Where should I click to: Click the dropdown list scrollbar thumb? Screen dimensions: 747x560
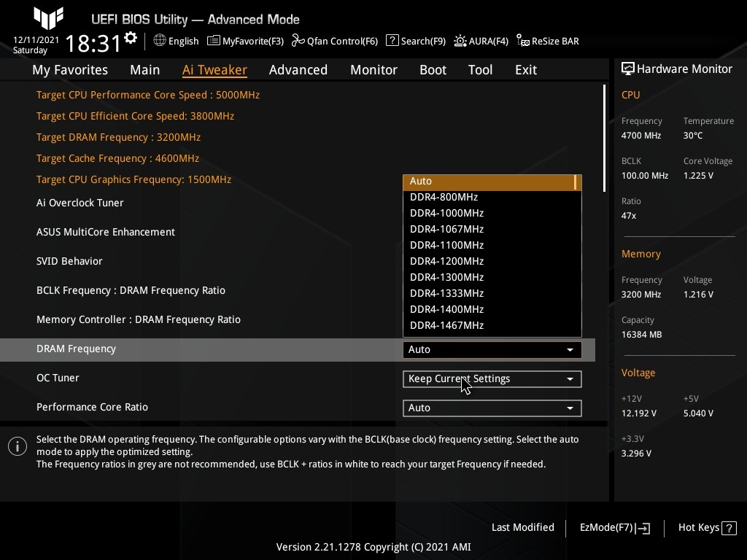point(576,182)
